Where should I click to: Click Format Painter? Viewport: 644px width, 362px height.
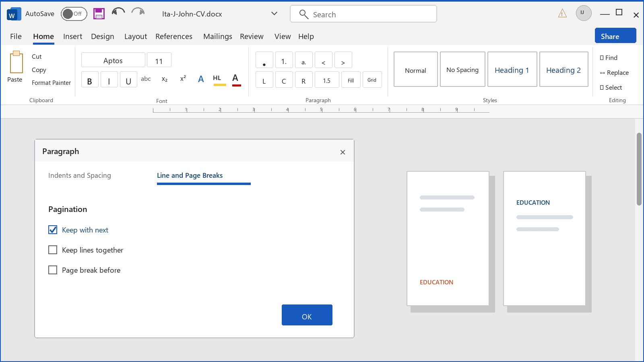pyautogui.click(x=51, y=82)
